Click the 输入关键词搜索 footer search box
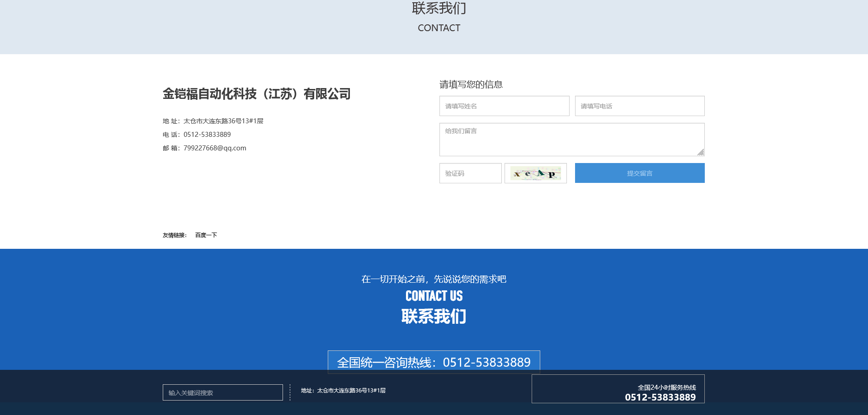 (x=222, y=392)
